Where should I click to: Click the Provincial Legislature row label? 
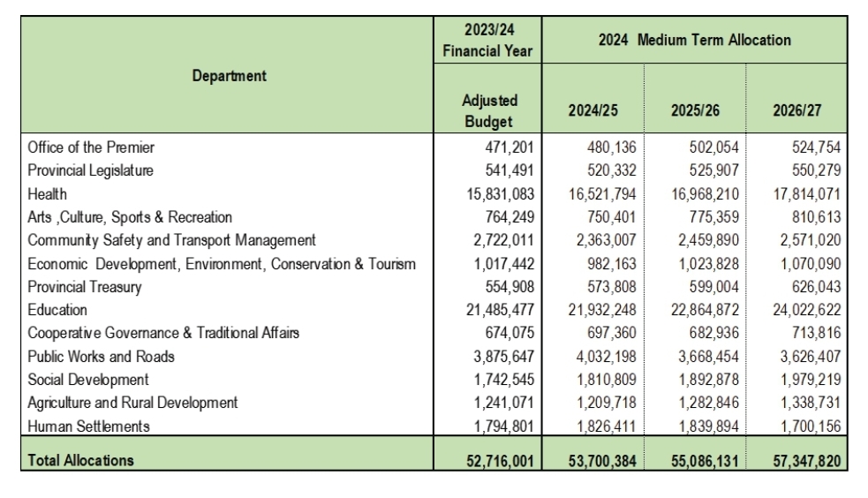click(90, 170)
